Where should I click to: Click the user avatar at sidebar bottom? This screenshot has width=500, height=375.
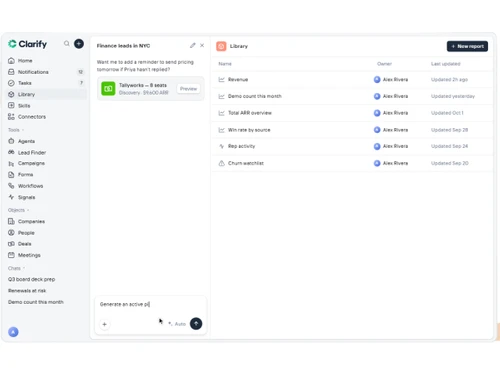(x=13, y=332)
